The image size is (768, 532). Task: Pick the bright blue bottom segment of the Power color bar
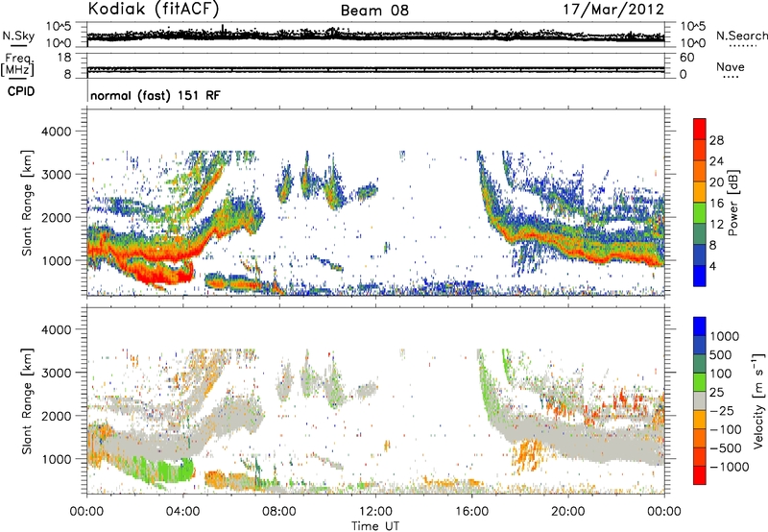pos(700,276)
